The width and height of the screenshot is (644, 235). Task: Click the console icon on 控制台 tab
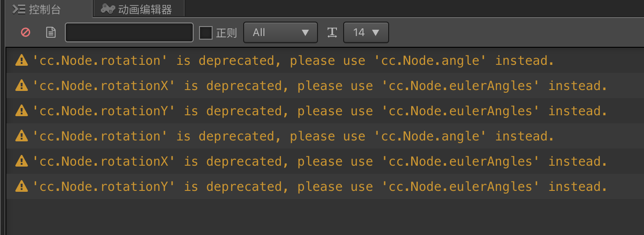tap(19, 9)
